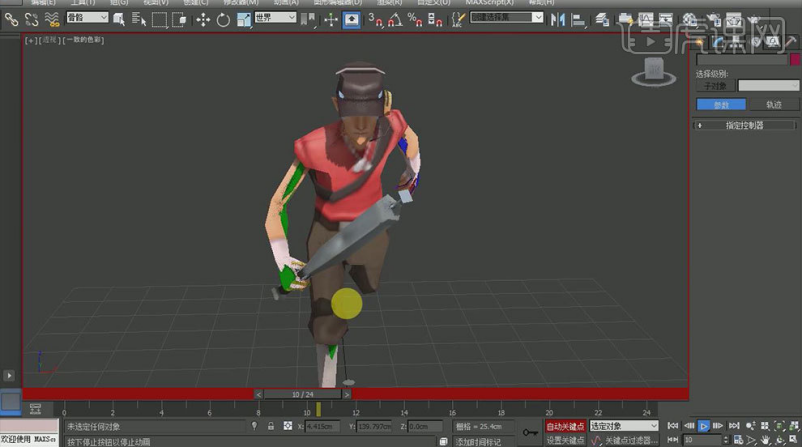Open MAXScript(X) menu
803x448 pixels.
click(x=490, y=3)
